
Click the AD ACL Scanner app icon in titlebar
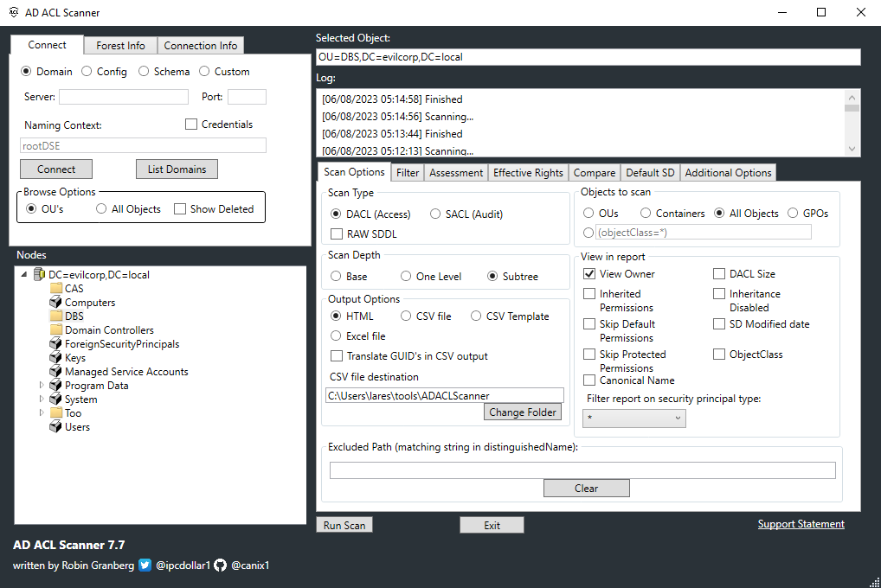[x=12, y=12]
